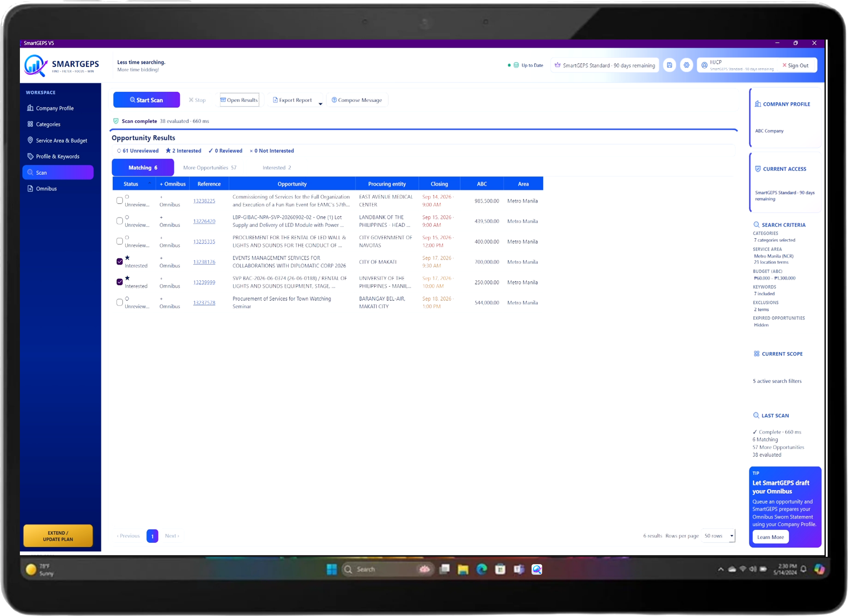Image resolution: width=848 pixels, height=616 pixels.
Task: Uncheck the EVENTS MANAGEMENT SERVICES row checkbox
Action: click(120, 261)
